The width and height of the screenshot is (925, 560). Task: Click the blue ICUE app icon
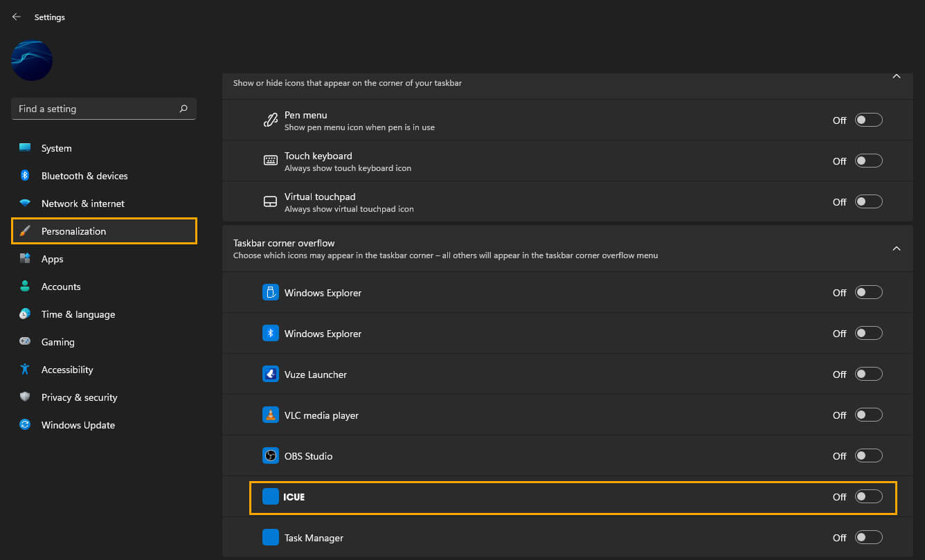[x=271, y=496]
